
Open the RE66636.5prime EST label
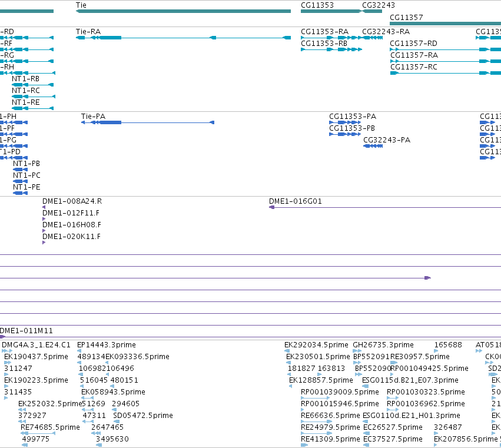(x=330, y=416)
